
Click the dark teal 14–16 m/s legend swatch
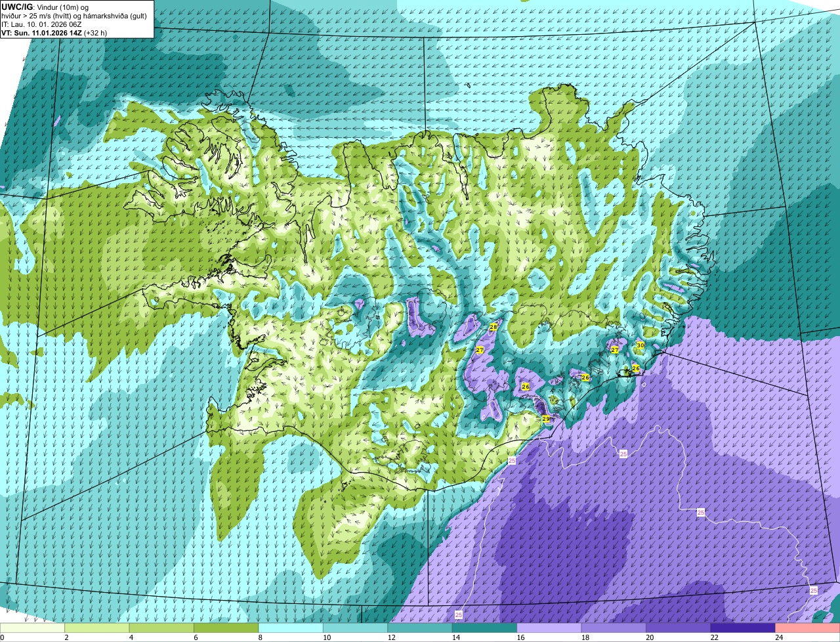click(485, 628)
